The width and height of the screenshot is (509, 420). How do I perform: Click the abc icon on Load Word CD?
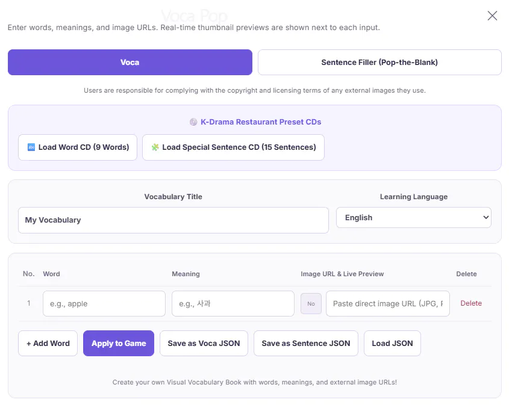[31, 147]
